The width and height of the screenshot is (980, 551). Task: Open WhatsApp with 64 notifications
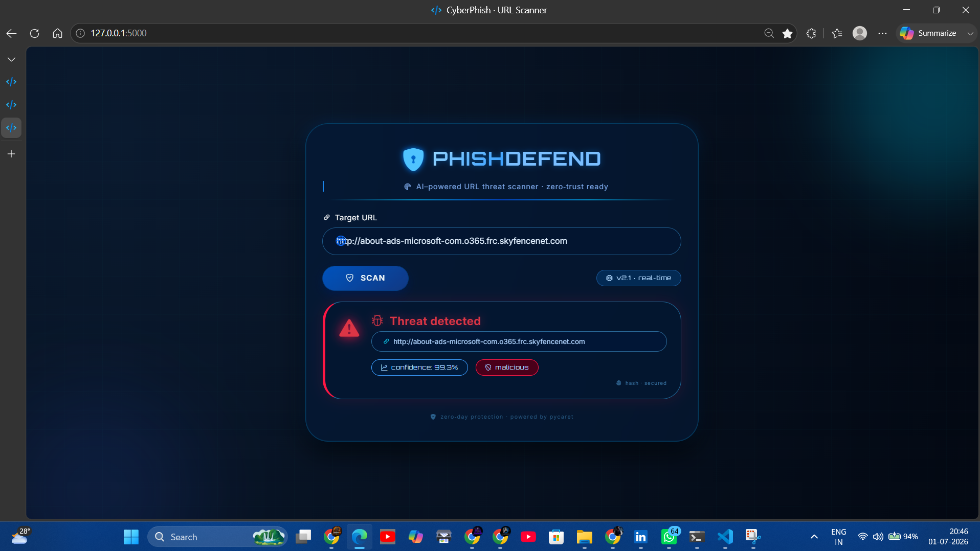pyautogui.click(x=669, y=537)
